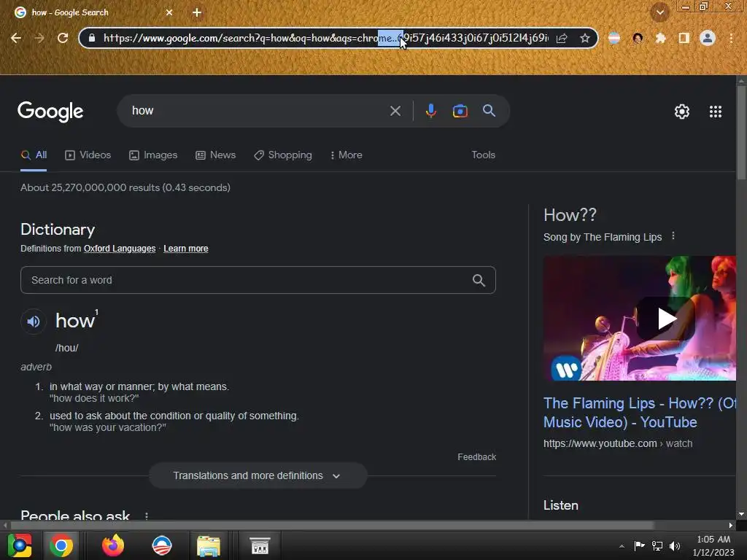This screenshot has width=747, height=560.
Task: Open the file explorer folder in taskbar
Action: (x=209, y=545)
